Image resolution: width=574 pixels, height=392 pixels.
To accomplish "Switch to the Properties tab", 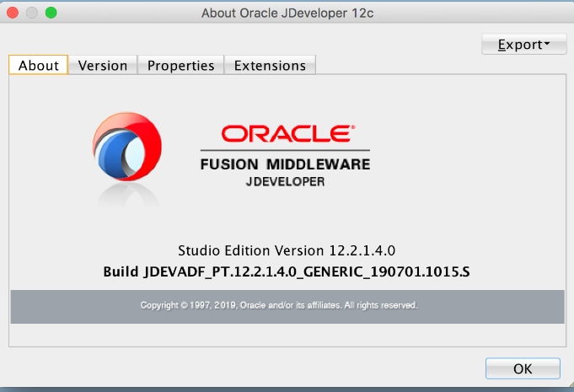I will [180, 66].
